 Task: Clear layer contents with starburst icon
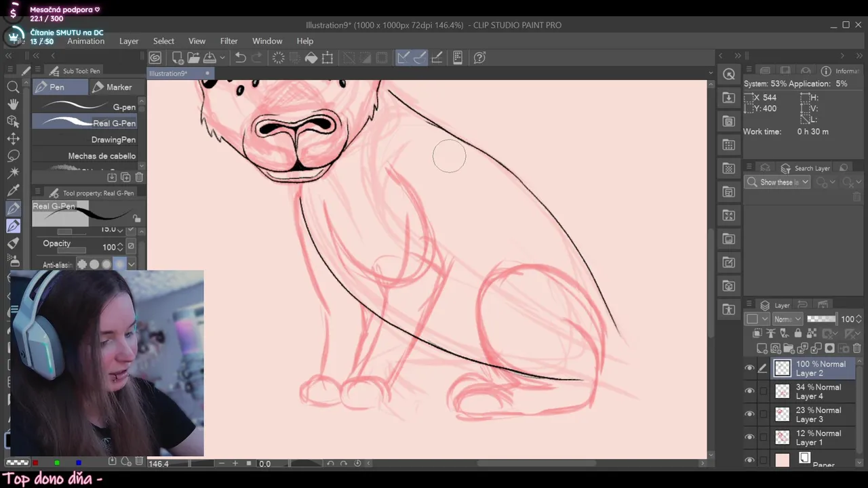point(278,58)
